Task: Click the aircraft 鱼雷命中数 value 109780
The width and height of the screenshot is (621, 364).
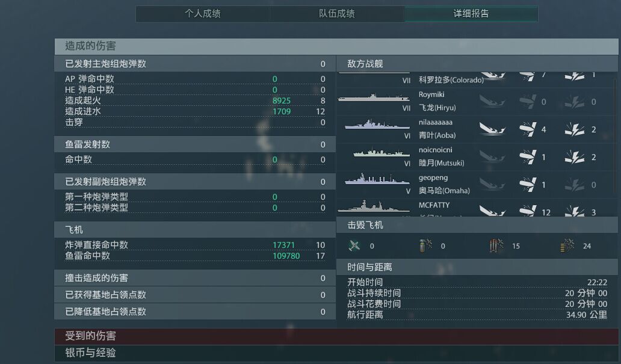Action: click(286, 256)
